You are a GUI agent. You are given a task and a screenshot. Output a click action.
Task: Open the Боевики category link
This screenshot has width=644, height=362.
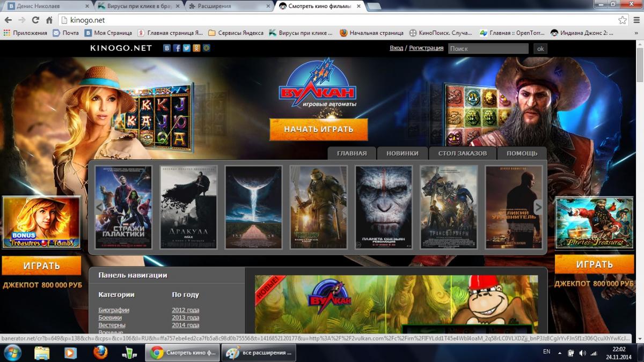(x=110, y=317)
